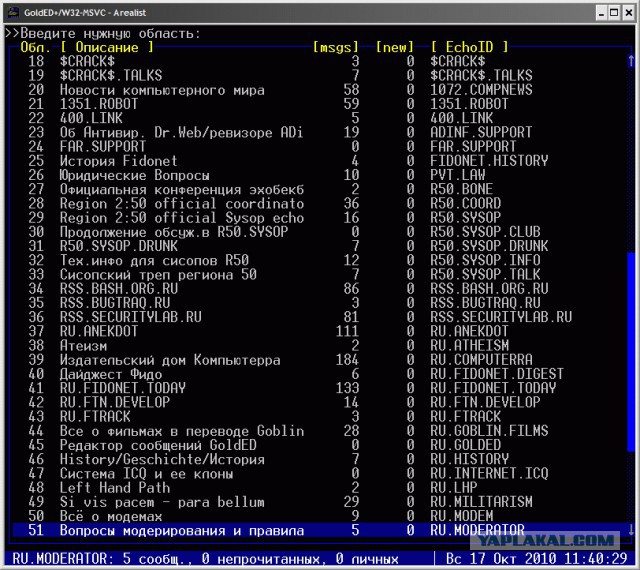Click the Обл. column header
This screenshot has height=570, width=640.
(x=36, y=47)
